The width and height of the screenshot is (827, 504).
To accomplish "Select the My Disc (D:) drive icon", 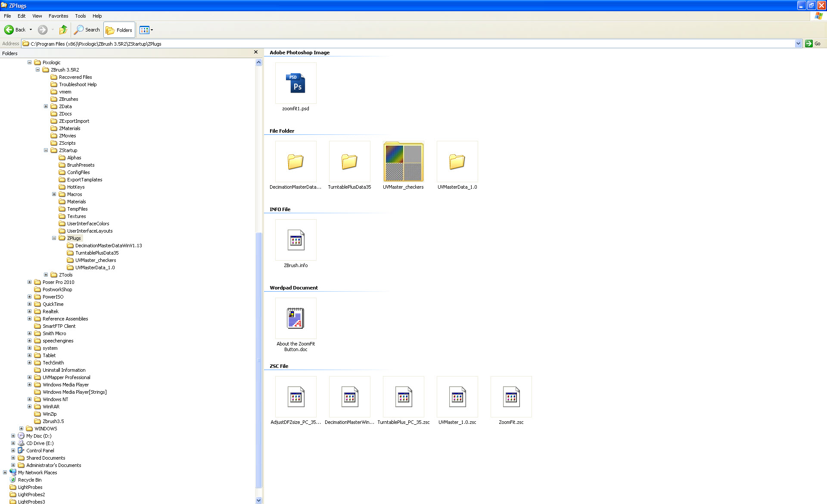I will click(x=21, y=436).
